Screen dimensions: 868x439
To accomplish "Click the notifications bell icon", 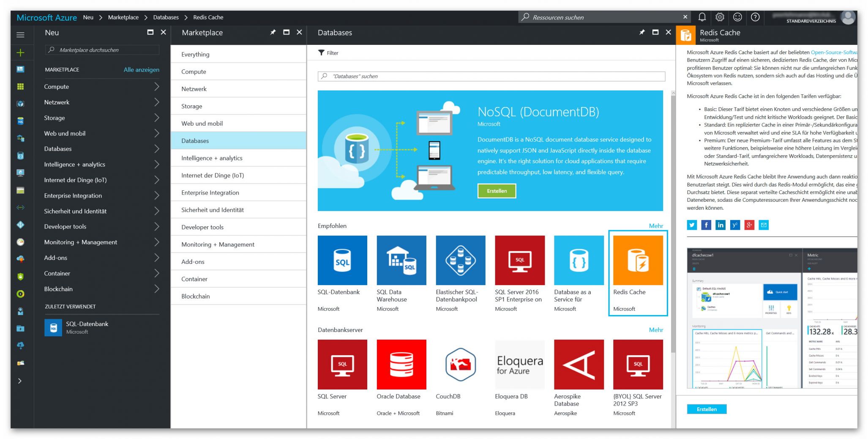I will (702, 17).
